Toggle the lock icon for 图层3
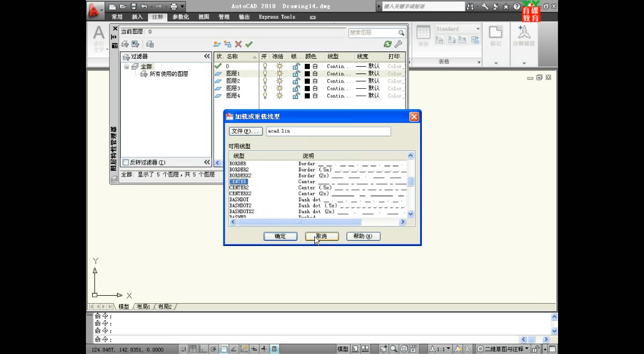 coord(296,88)
